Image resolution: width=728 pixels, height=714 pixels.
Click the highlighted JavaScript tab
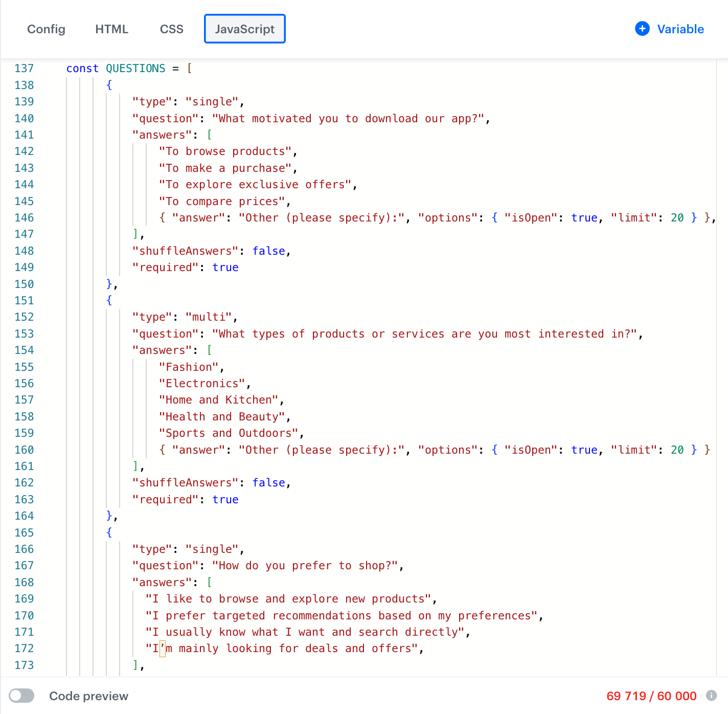point(244,29)
